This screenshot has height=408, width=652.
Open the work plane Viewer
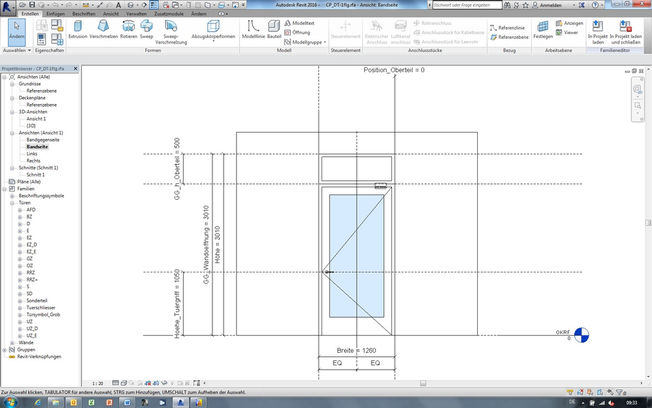pos(567,32)
